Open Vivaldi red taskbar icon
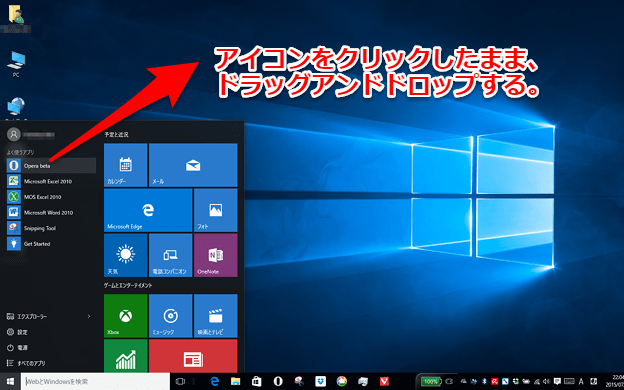The width and height of the screenshot is (624, 390). point(384,382)
